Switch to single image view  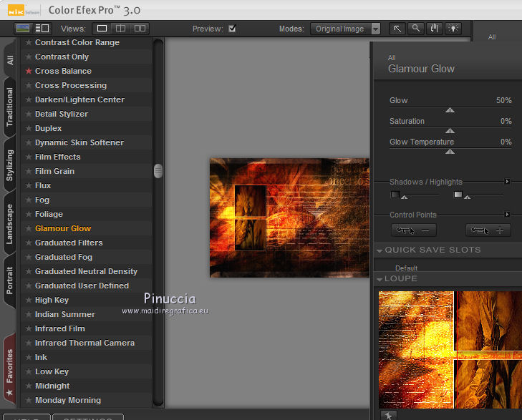tap(102, 29)
